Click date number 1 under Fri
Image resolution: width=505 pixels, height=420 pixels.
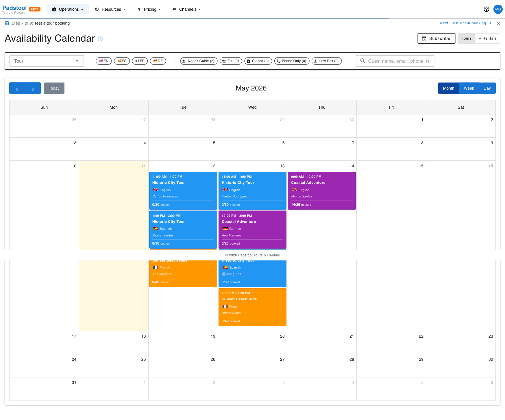[422, 120]
